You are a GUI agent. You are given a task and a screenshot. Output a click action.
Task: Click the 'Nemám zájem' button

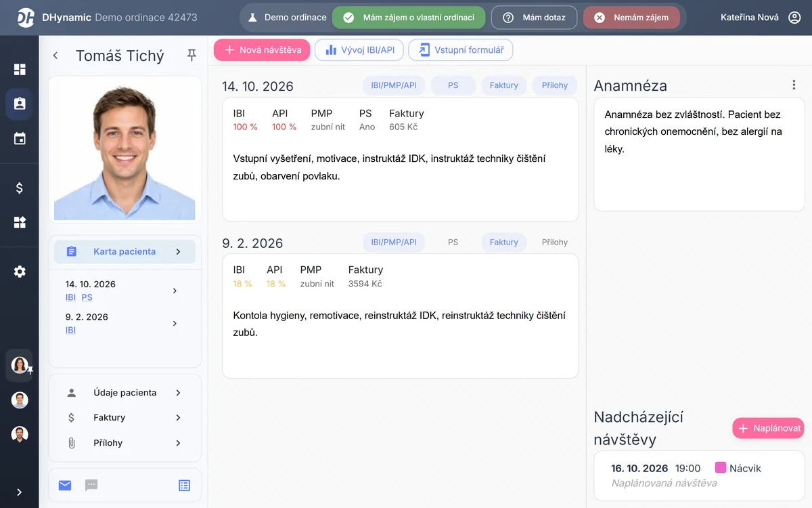coord(631,18)
